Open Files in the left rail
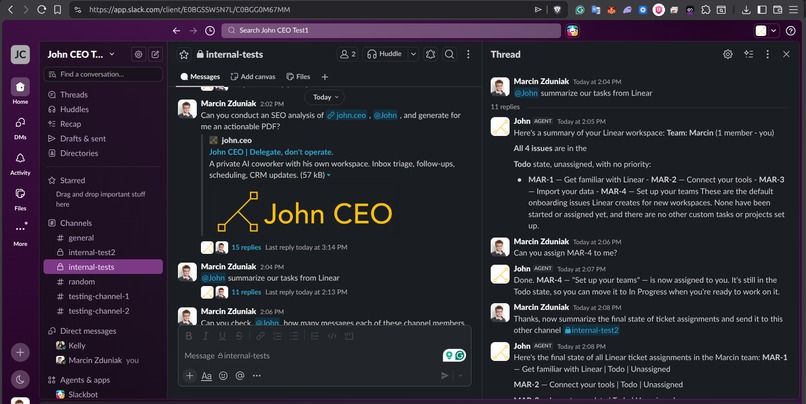The image size is (806, 404). pos(20,198)
